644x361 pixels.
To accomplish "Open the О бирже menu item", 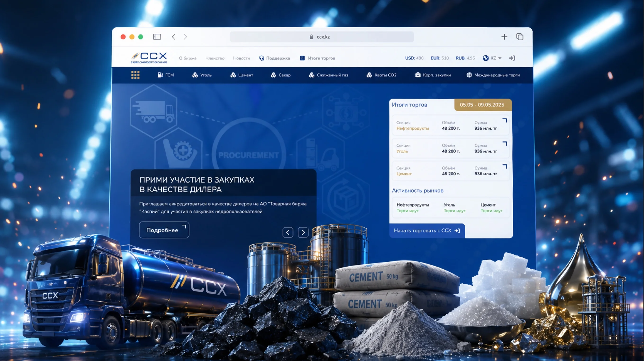I will [x=188, y=58].
